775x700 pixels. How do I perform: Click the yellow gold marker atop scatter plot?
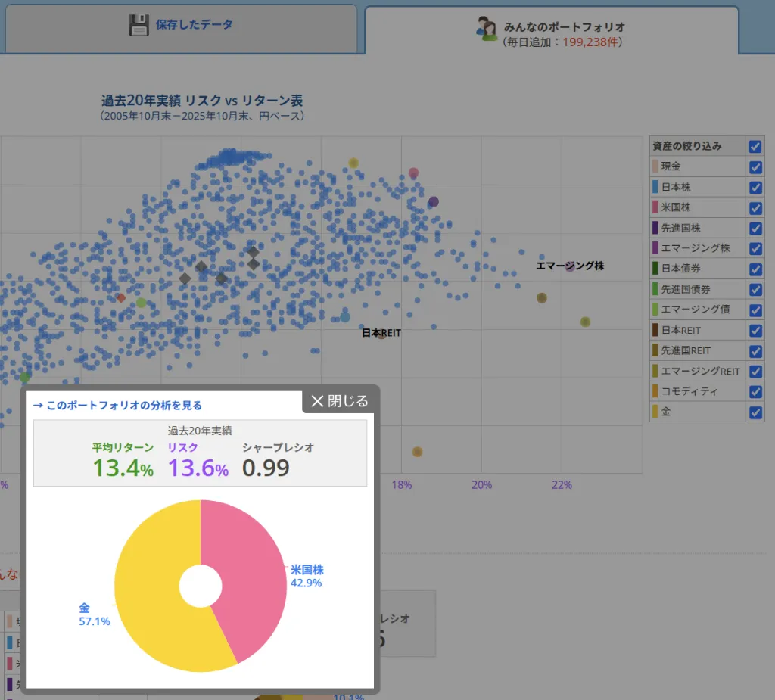[x=353, y=163]
